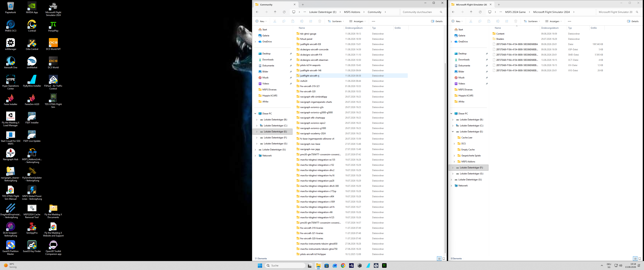
Task: Switch to large thumbnails in Flight Simulator window
Action: pyautogui.click(x=640, y=259)
